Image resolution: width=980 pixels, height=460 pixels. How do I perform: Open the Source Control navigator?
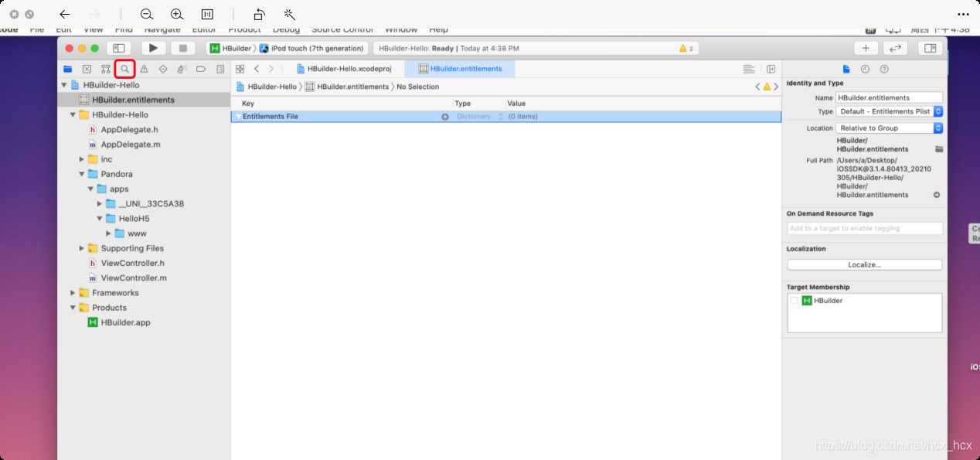click(87, 69)
